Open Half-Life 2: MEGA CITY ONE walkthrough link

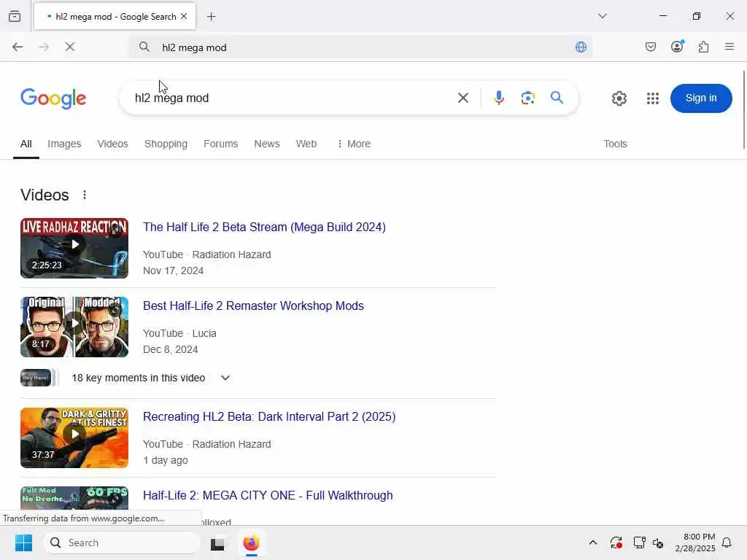pos(268,495)
